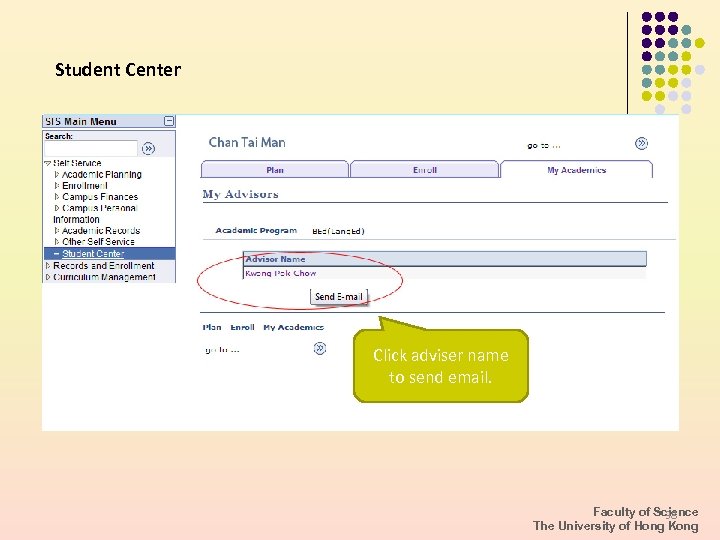This screenshot has height=540, width=720.
Task: Switch to the Enroll tab
Action: [424, 169]
